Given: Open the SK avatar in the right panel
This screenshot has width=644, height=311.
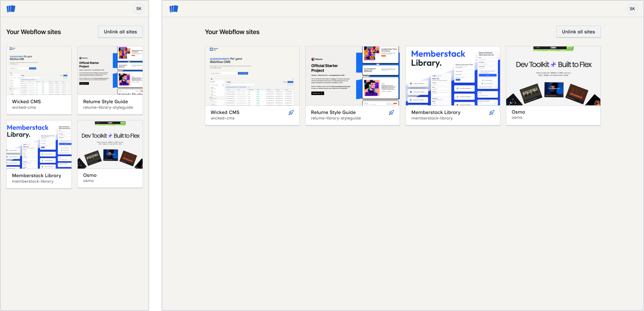Looking at the screenshot, I should click(x=632, y=9).
